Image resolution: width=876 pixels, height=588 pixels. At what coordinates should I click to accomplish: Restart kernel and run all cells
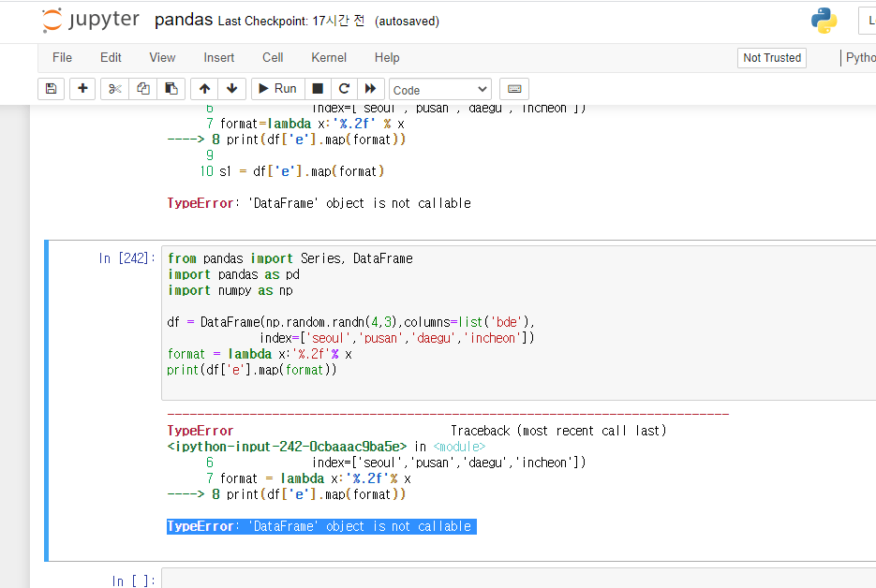click(370, 90)
